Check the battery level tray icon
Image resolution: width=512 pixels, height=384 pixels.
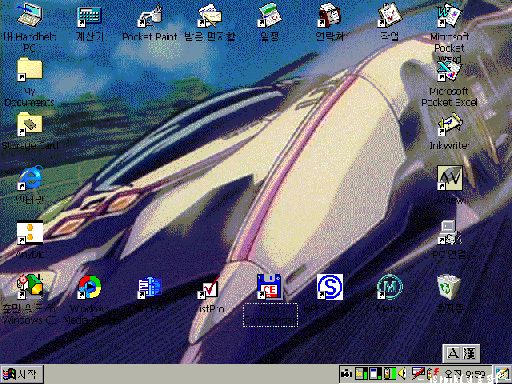coord(390,374)
